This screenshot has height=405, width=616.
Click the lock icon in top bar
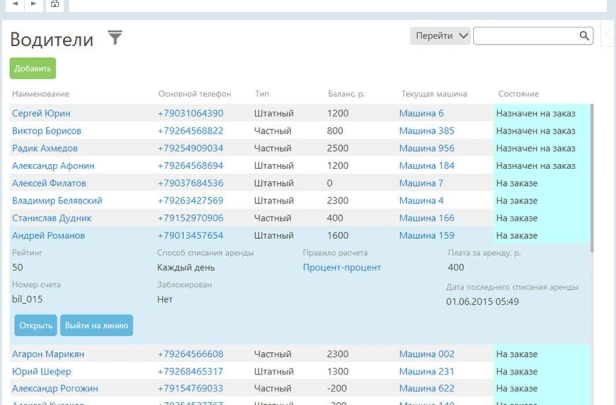point(55,4)
